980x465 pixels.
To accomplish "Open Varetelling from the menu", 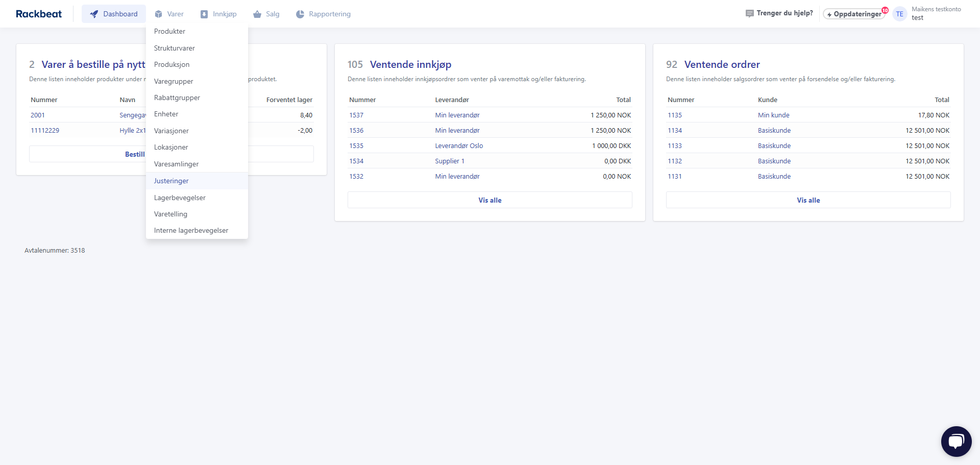I will (x=170, y=214).
